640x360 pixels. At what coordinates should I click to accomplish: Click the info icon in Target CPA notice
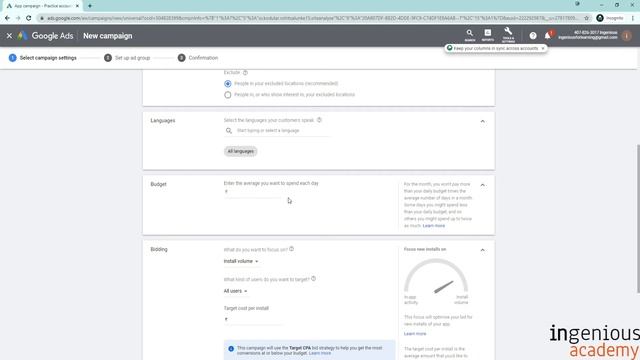[231, 349]
